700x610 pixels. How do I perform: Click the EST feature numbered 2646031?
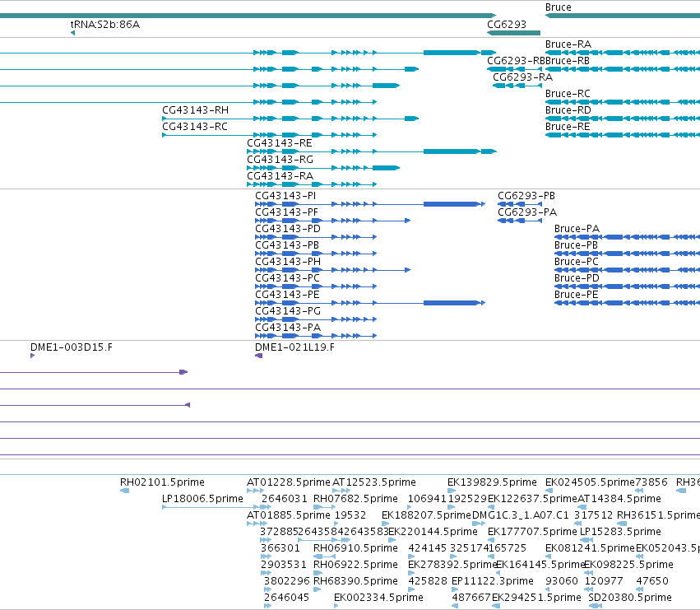click(x=285, y=499)
